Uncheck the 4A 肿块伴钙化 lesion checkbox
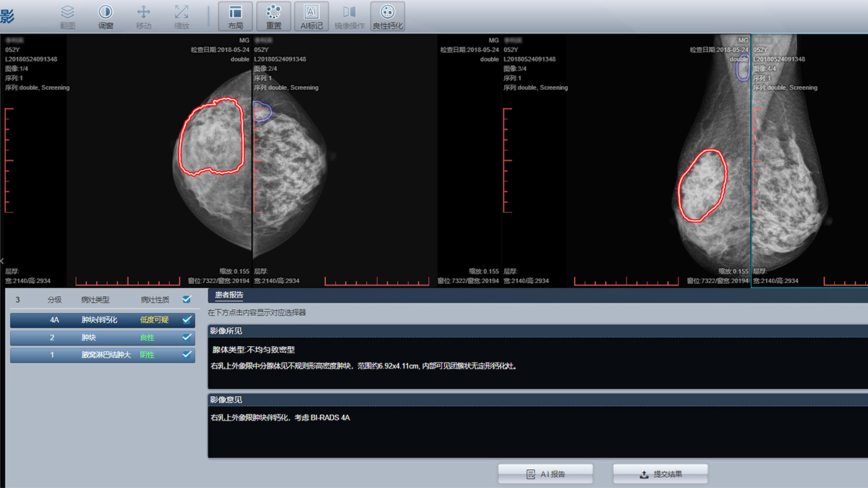868x488 pixels. pyautogui.click(x=187, y=319)
